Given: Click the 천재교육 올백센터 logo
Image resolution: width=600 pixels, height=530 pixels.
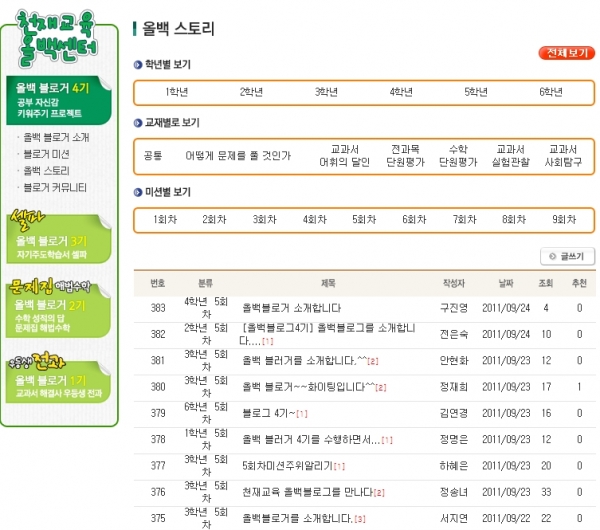Looking at the screenshot, I should click(62, 39).
